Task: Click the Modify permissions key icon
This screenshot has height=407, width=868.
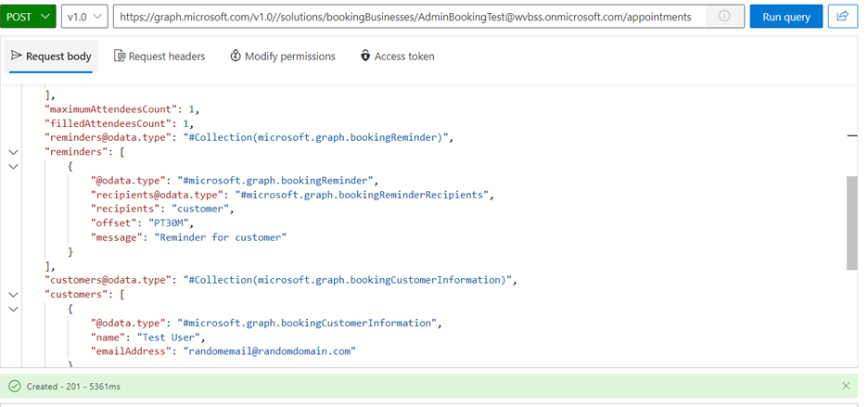Action: [236, 56]
